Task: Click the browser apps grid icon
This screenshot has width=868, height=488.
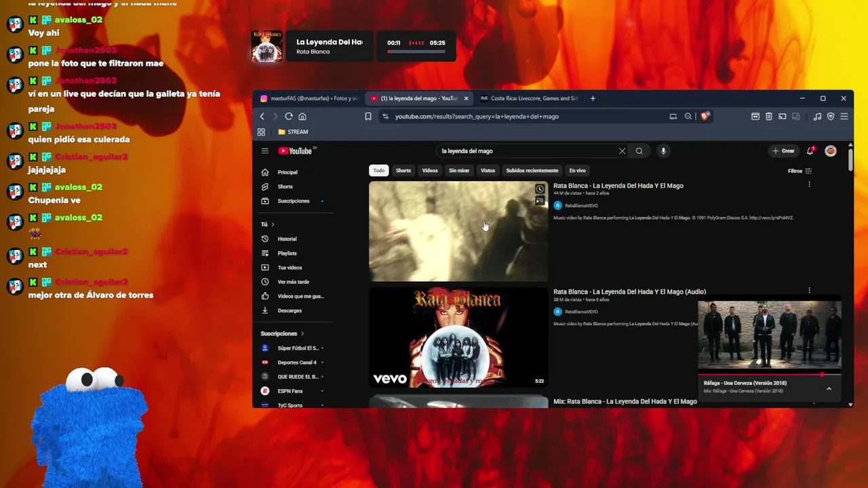Action: pos(261,132)
